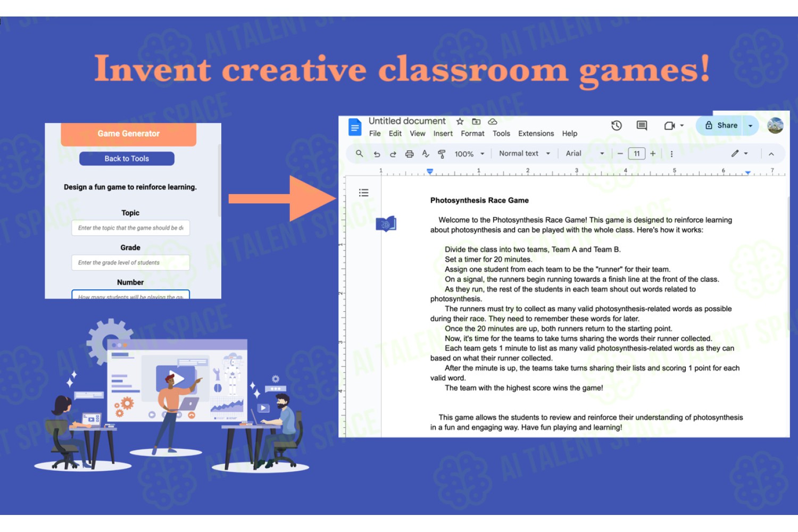
Task: Click the Photosynthesis Race Game heading
Action: (x=479, y=201)
